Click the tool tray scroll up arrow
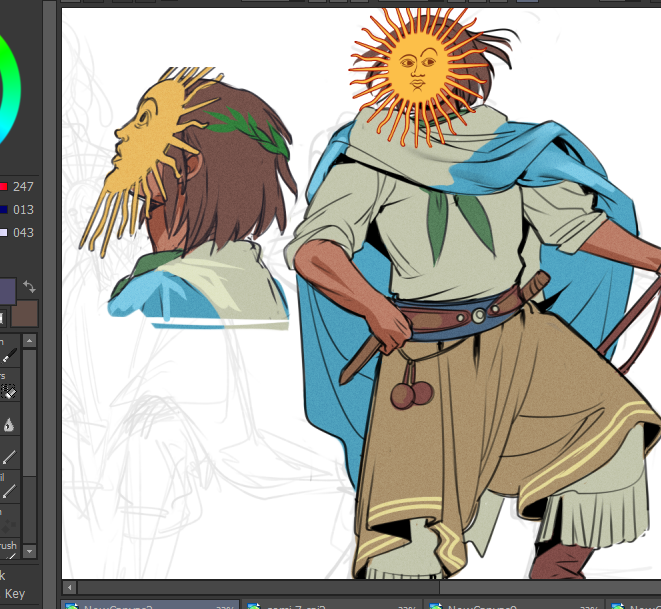Image resolution: width=661 pixels, height=609 pixels. [30, 341]
